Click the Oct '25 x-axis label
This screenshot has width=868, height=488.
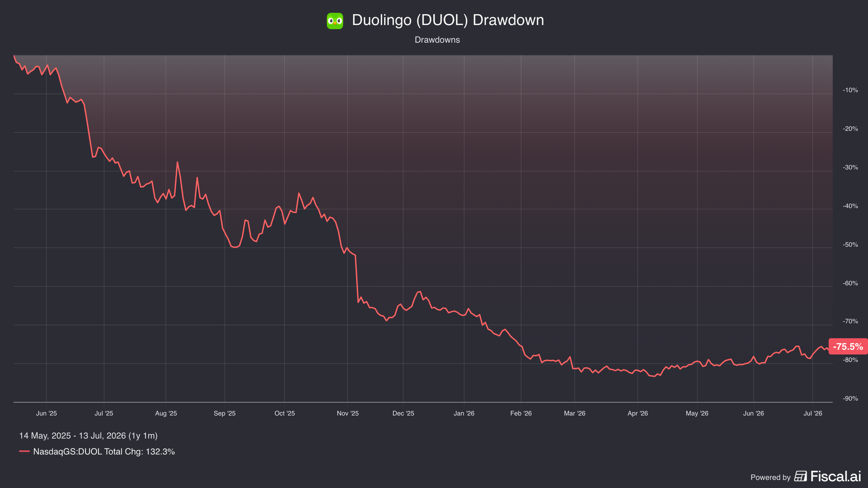point(284,413)
